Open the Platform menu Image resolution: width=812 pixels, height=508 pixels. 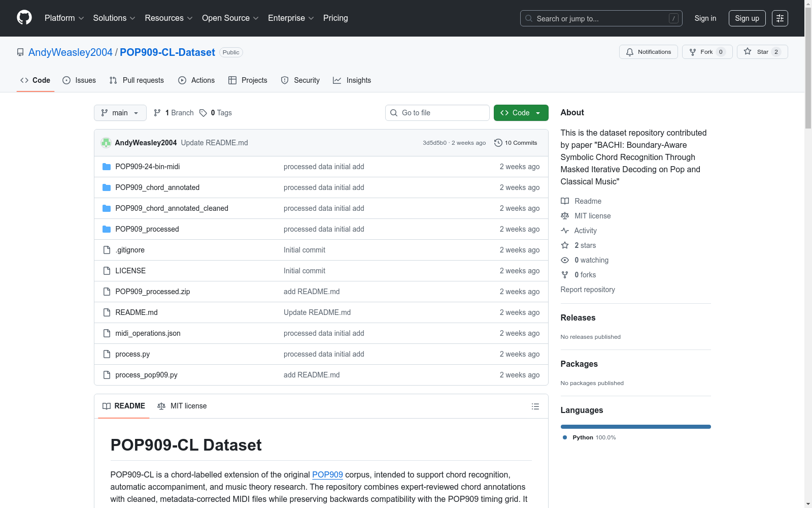pyautogui.click(x=64, y=18)
